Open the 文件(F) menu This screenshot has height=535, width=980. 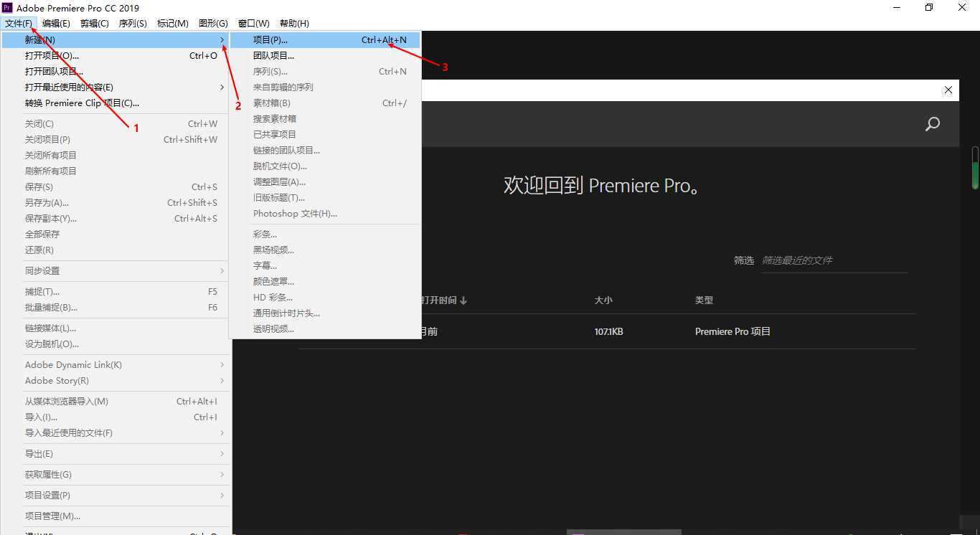(x=18, y=23)
